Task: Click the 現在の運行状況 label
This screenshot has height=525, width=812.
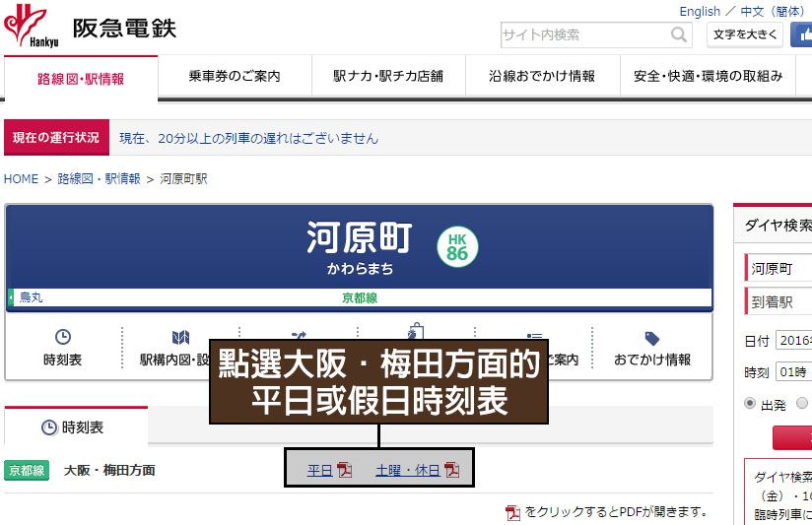Action: click(56, 137)
